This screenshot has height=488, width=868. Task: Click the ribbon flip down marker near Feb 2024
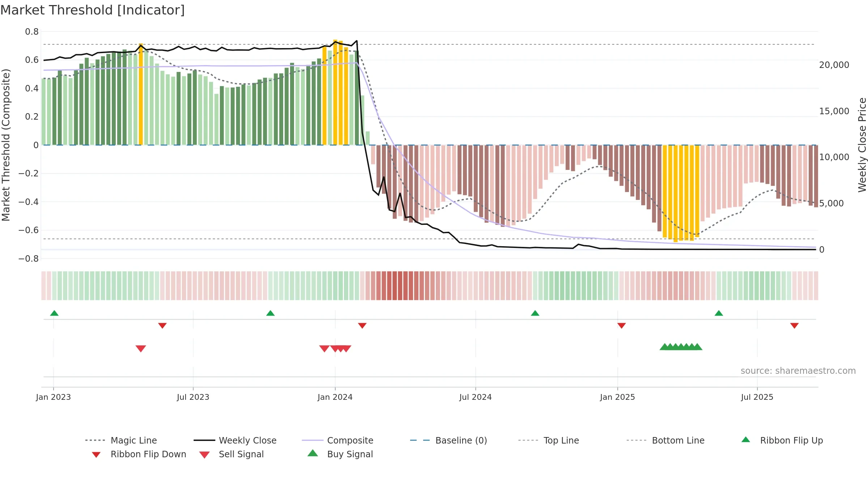(x=362, y=326)
